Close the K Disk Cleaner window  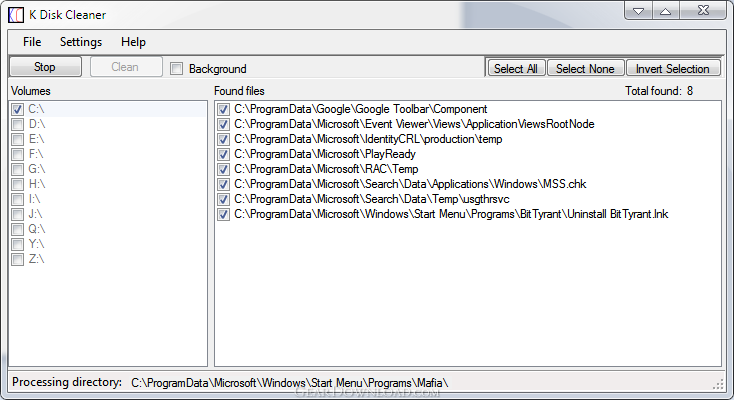click(x=703, y=11)
